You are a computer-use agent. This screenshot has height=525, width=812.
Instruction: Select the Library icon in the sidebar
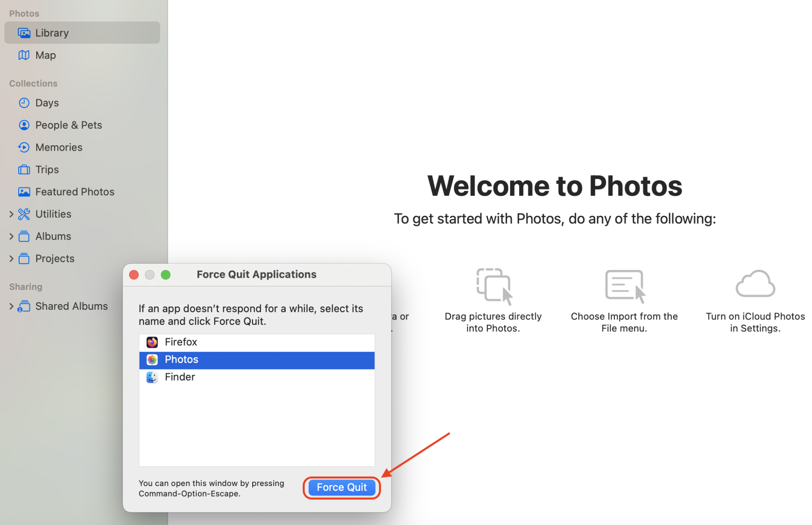tap(24, 32)
